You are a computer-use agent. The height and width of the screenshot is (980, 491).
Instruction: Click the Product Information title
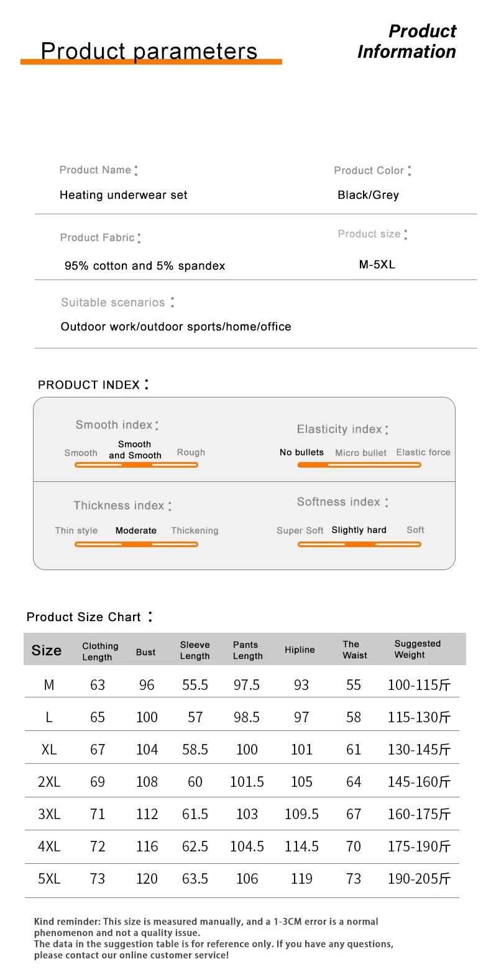[406, 42]
